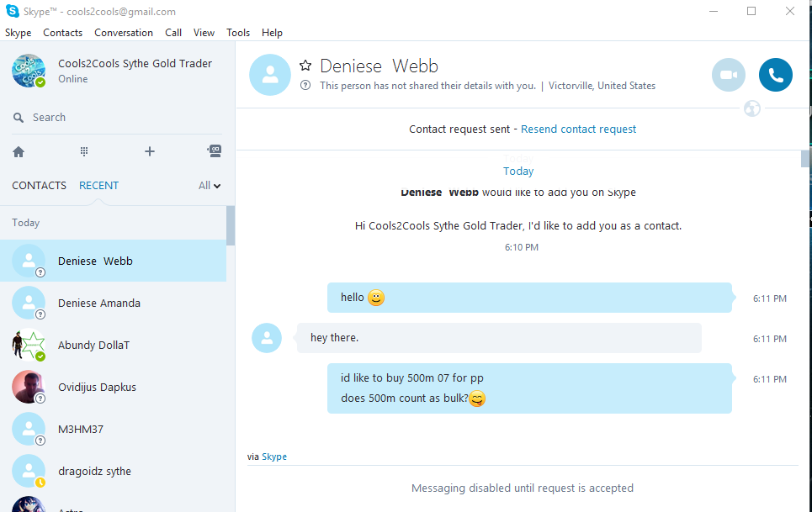
Task: Minimize the Skype window
Action: pos(714,11)
